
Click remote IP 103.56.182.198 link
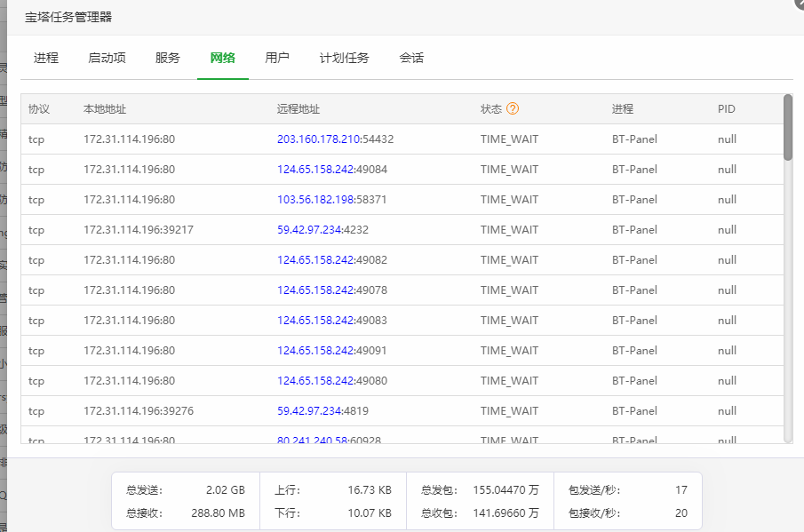point(315,199)
